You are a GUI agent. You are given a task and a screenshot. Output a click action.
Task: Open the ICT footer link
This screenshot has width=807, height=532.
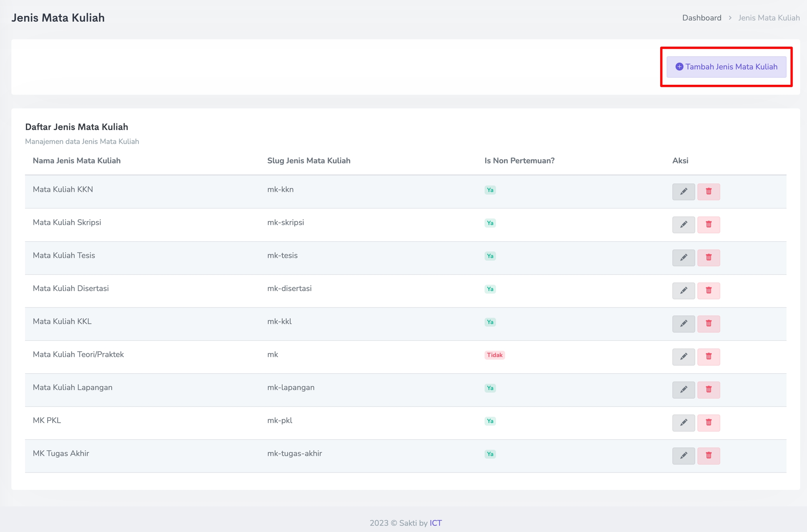[x=435, y=523]
